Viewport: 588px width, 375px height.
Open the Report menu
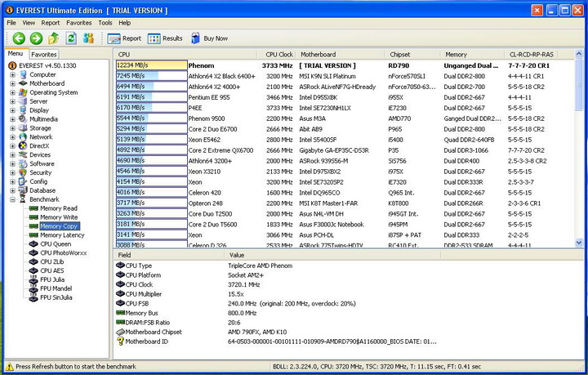pyautogui.click(x=51, y=23)
